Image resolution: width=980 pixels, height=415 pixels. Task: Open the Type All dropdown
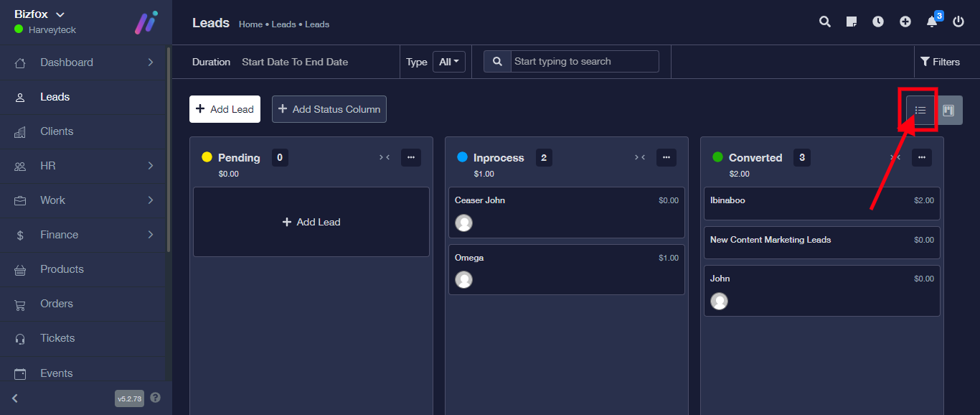449,62
